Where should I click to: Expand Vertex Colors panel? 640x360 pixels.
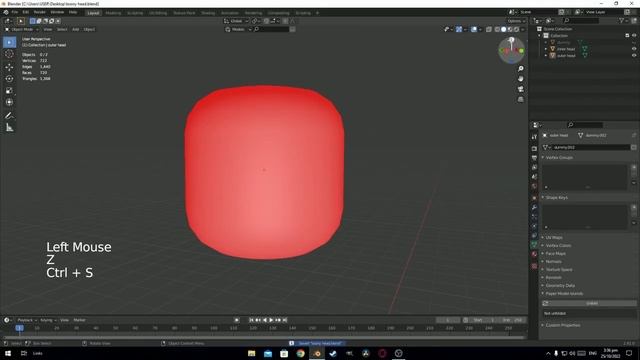pyautogui.click(x=558, y=246)
